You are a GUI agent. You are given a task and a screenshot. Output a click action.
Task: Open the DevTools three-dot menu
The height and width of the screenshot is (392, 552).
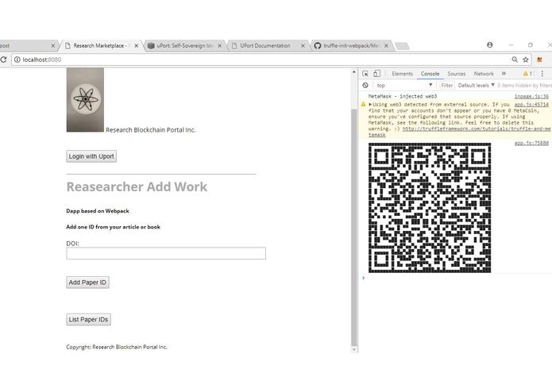[542, 74]
